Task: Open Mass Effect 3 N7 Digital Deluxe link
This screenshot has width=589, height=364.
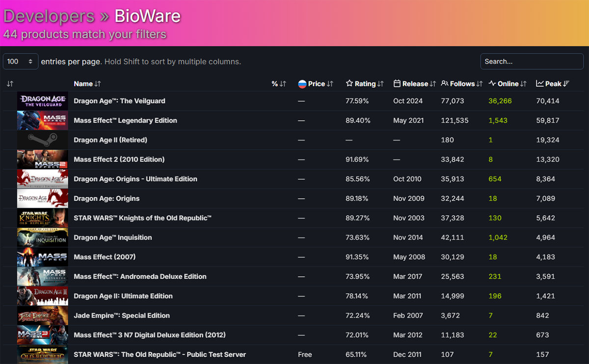Action: [x=150, y=335]
